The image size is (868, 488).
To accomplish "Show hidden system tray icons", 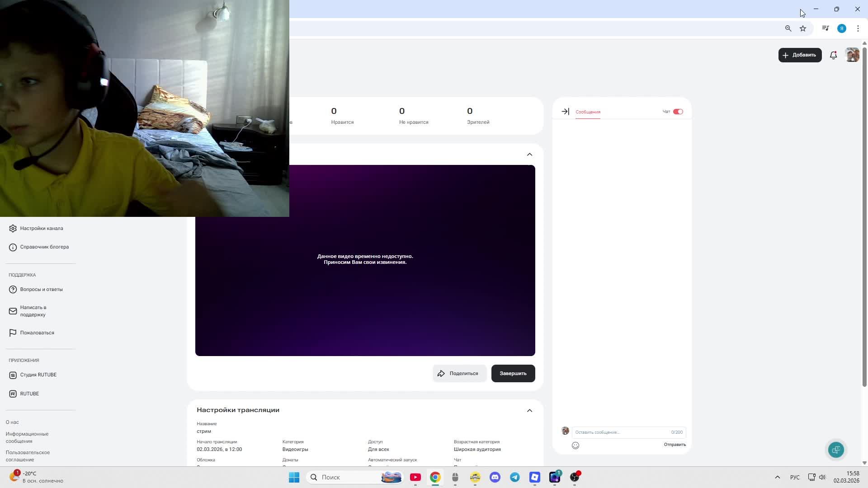I will (x=777, y=477).
